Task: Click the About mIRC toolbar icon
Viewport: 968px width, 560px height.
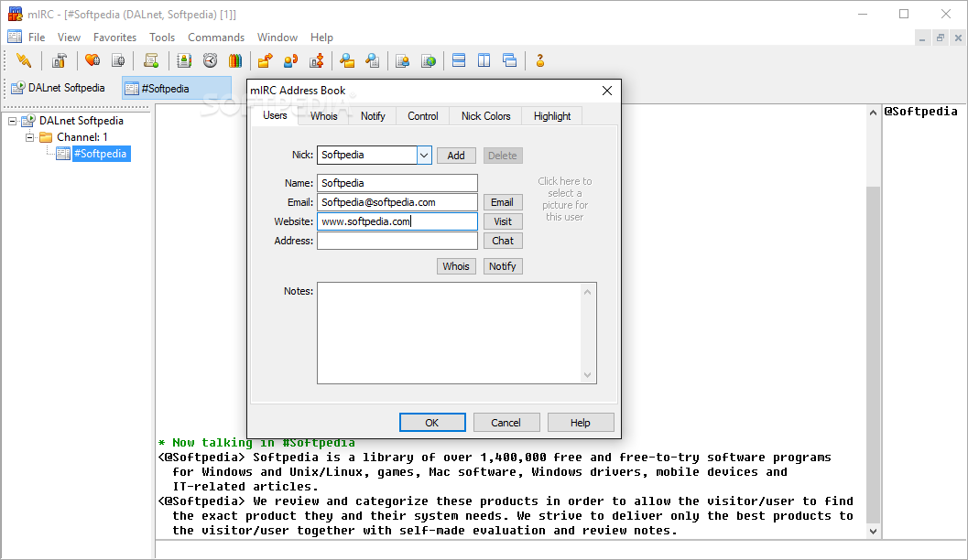Action: pos(540,60)
